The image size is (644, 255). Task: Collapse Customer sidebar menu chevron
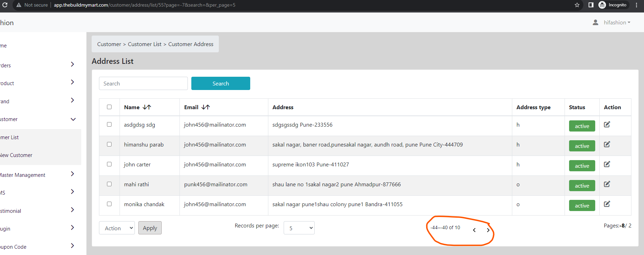pyautogui.click(x=73, y=119)
